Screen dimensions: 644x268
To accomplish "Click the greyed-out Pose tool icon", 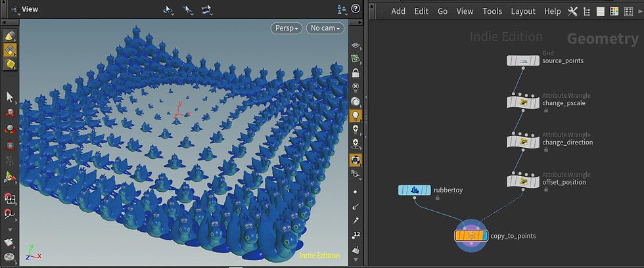I will (x=10, y=161).
